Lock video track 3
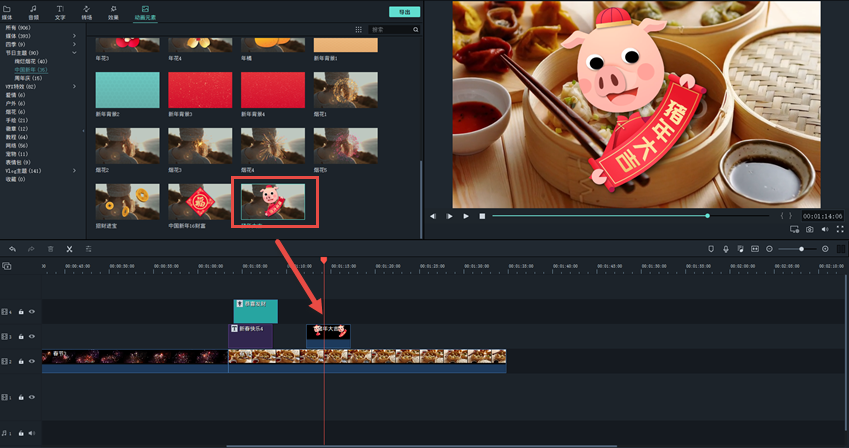 coord(21,336)
